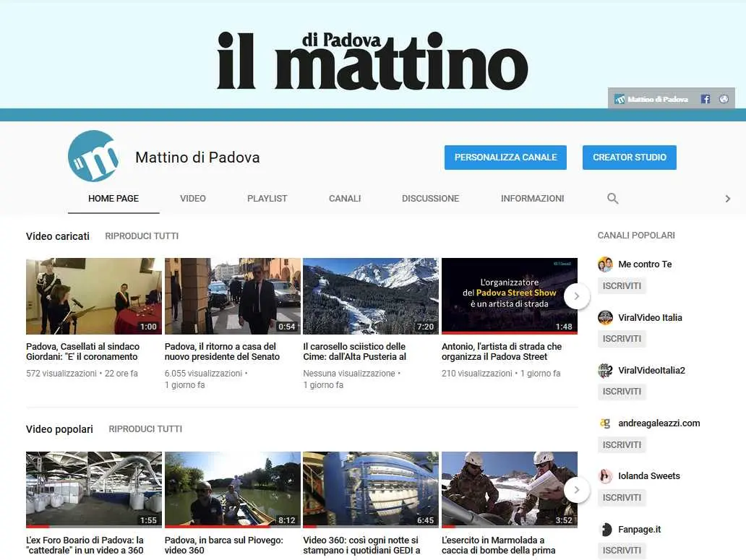746x560 pixels.
Task: Open the carosello sciistico video thumbnail
Action: 371,296
